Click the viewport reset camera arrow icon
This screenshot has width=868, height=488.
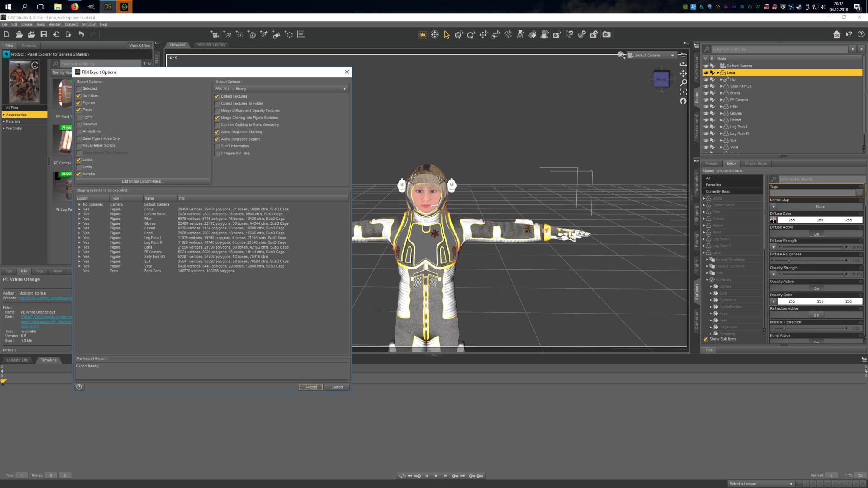[x=683, y=101]
